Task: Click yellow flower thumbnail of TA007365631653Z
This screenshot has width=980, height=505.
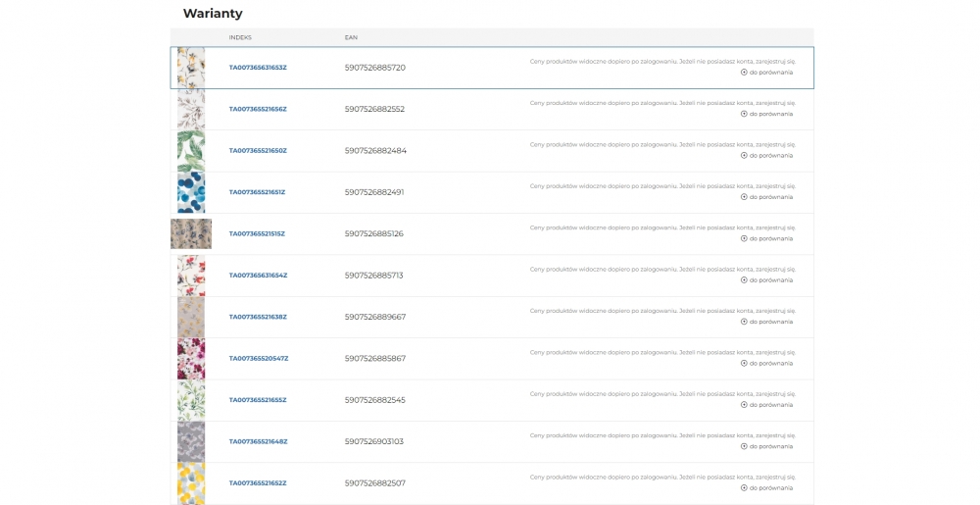Action: (191, 68)
